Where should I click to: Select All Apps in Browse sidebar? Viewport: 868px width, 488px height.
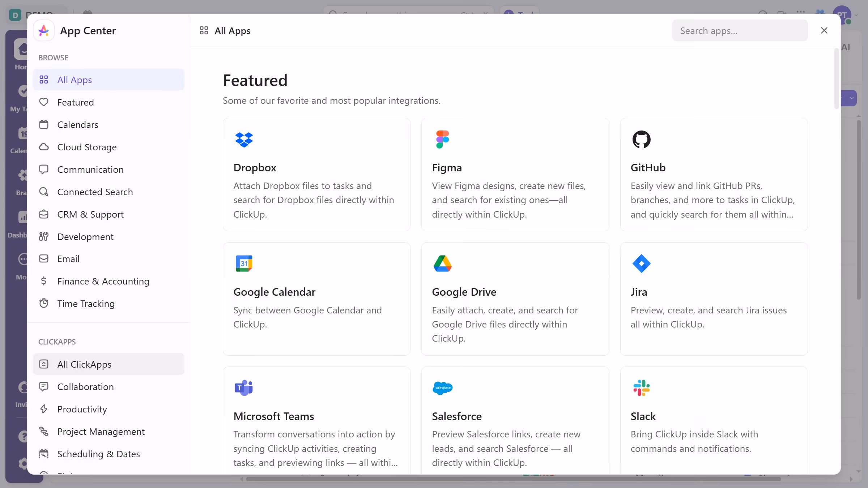[109, 80]
